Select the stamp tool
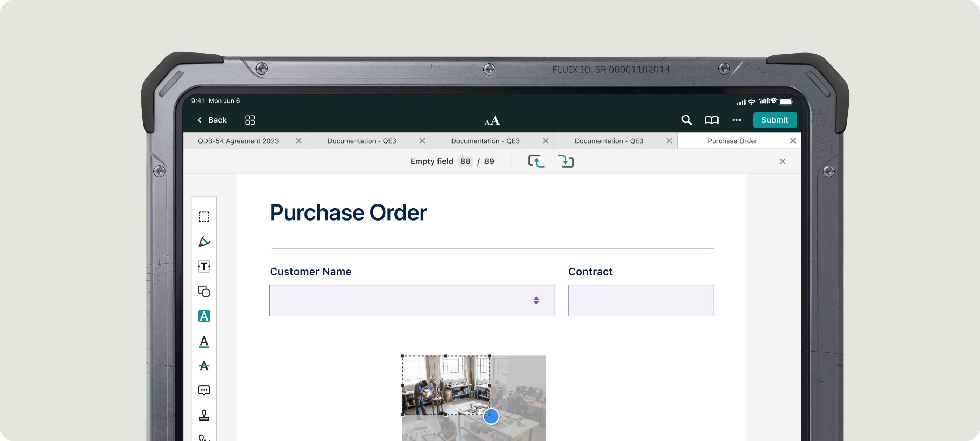Screen dimensions: 980x441 click(204, 415)
